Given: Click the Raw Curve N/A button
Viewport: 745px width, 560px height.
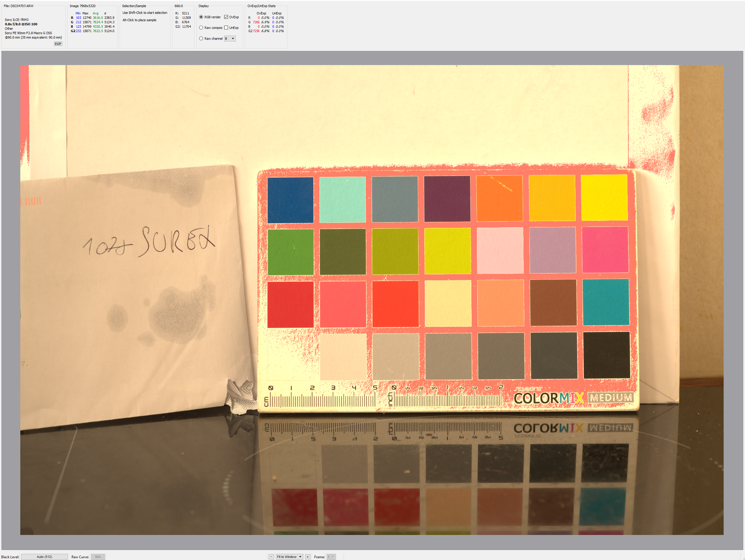Looking at the screenshot, I should (98, 557).
